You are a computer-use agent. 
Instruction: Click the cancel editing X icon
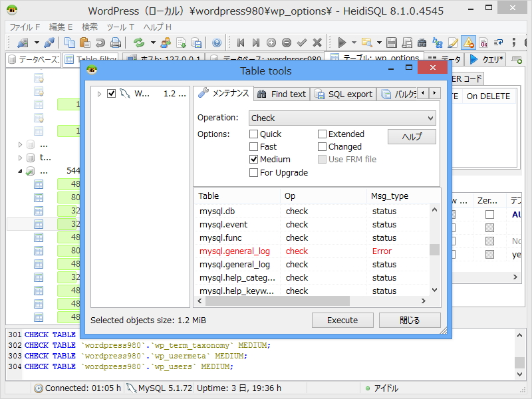[317, 43]
